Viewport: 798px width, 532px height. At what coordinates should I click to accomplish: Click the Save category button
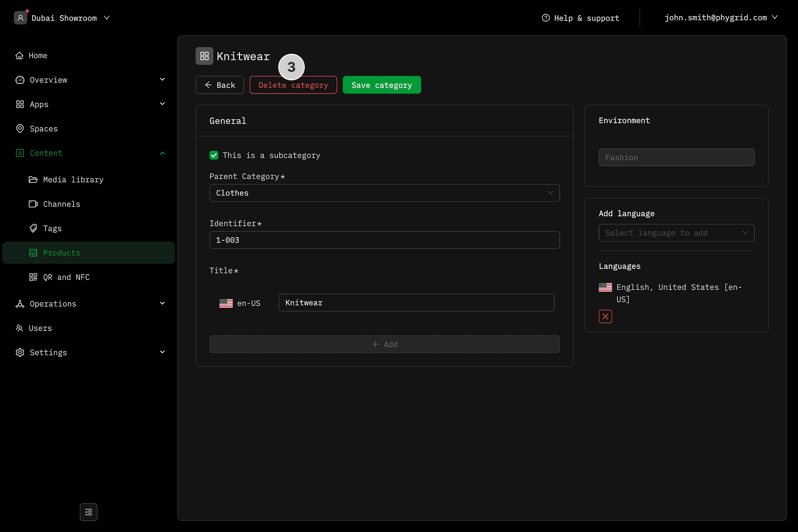(x=381, y=85)
